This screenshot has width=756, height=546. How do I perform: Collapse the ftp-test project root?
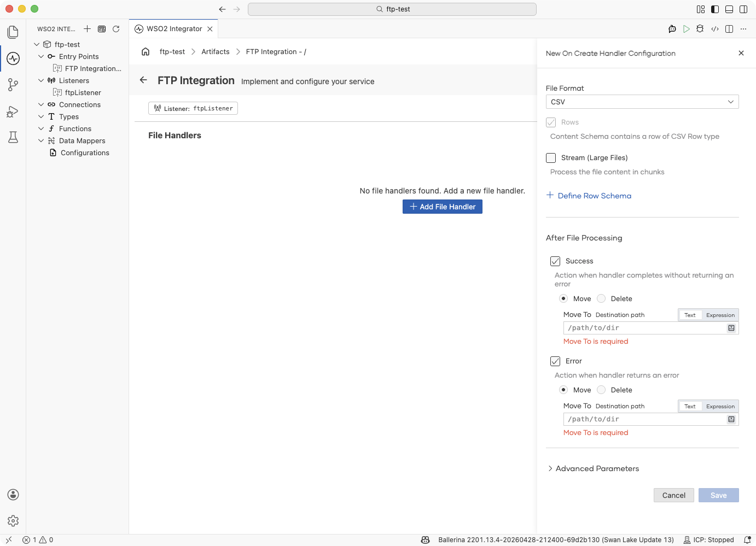coord(37,44)
